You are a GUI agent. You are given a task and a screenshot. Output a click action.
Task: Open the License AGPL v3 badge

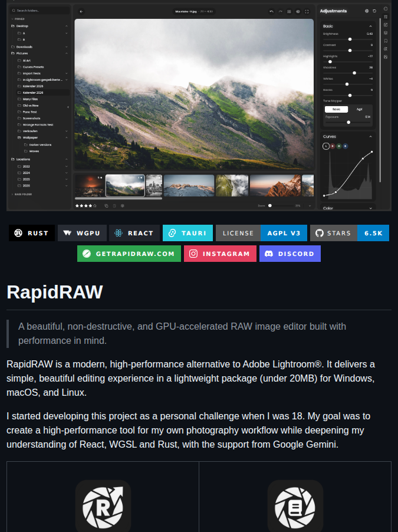point(261,233)
